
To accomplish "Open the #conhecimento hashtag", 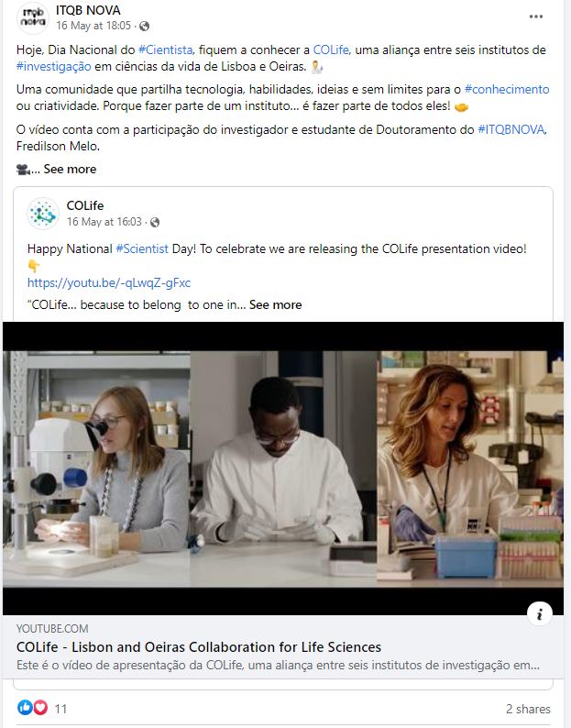I will pyautogui.click(x=507, y=89).
